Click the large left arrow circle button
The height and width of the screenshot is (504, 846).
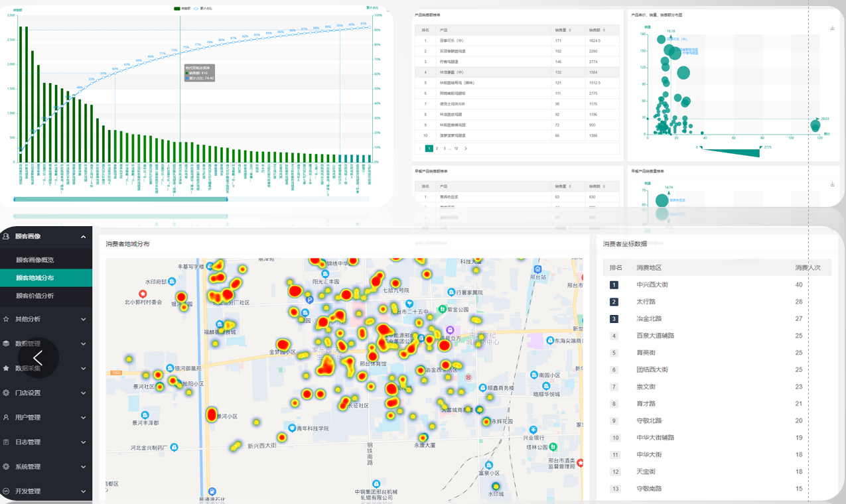(x=37, y=358)
